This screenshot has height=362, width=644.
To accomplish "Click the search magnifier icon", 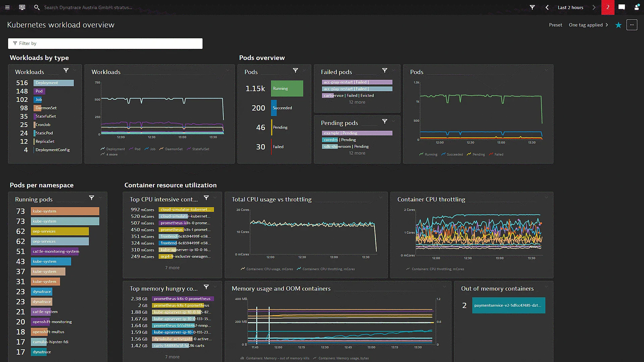I will click(37, 7).
